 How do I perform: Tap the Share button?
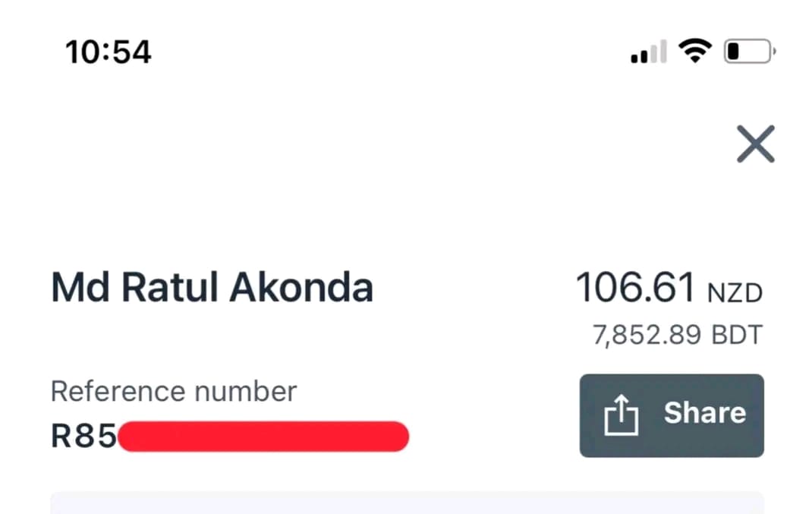[672, 415]
